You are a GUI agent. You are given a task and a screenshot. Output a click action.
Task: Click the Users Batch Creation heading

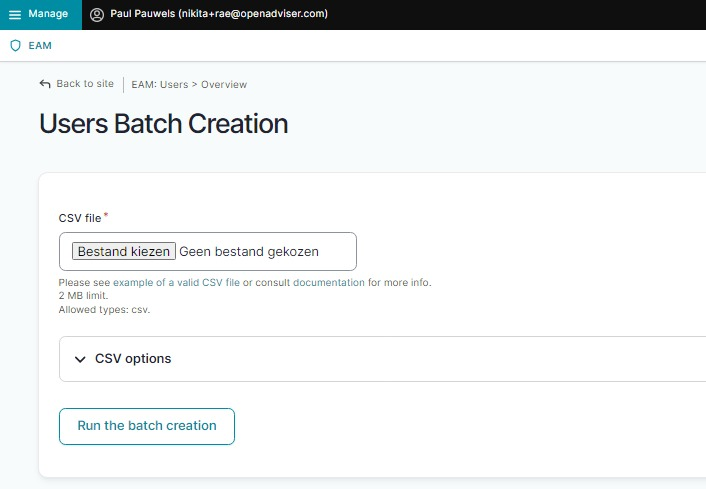[163, 124]
